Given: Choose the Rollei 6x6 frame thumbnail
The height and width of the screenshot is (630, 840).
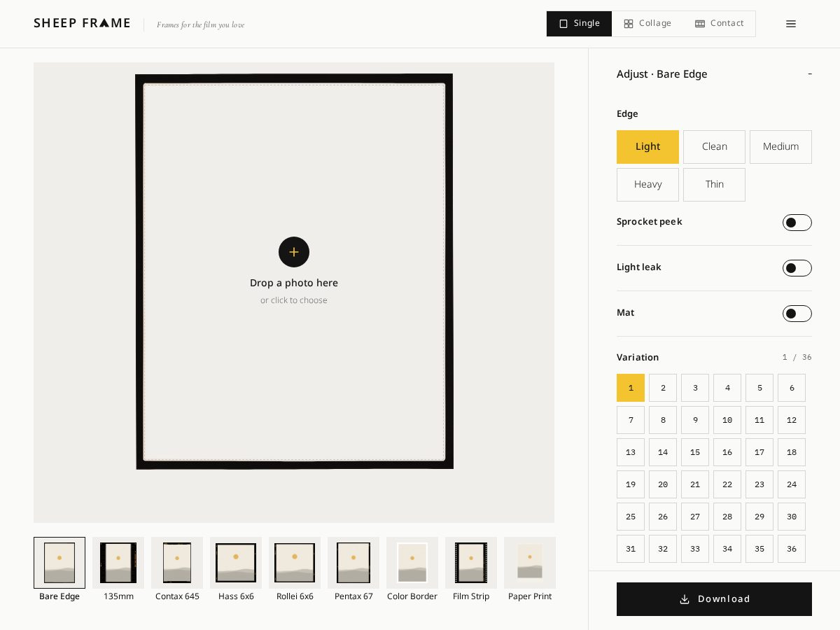Looking at the screenshot, I should (x=295, y=563).
